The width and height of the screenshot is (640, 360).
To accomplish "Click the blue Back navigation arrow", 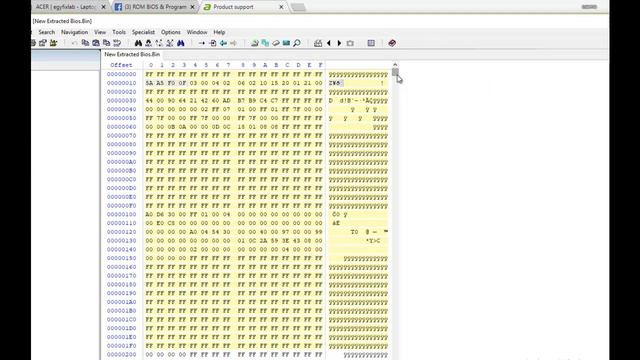I will pos(223,43).
